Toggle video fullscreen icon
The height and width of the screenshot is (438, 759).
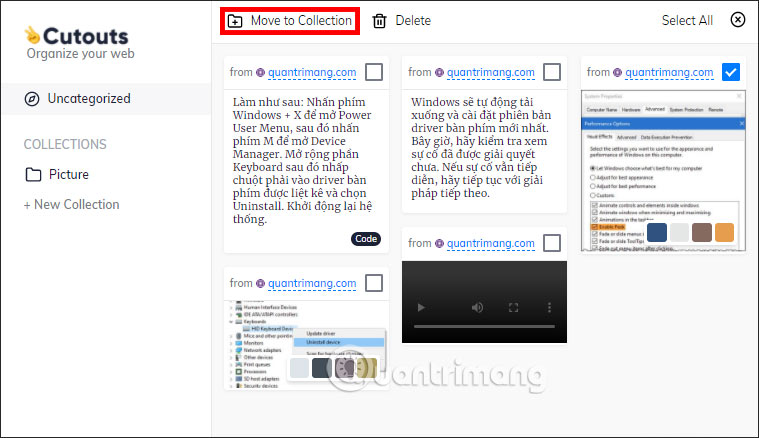tap(514, 307)
